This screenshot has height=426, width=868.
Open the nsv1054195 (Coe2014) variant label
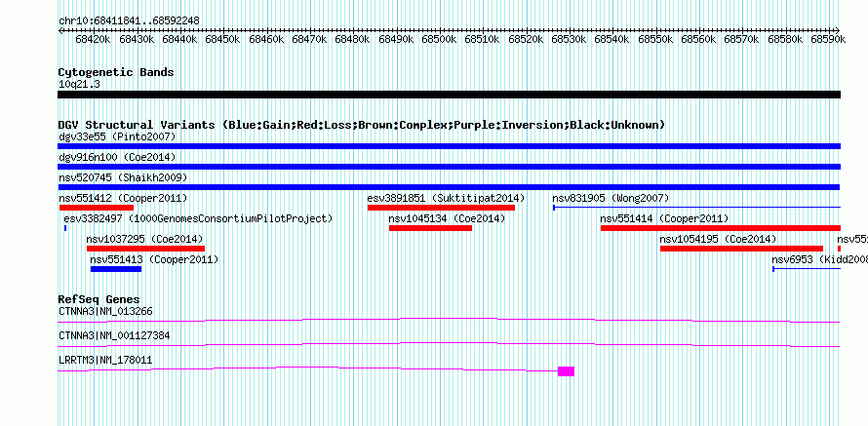719,239
